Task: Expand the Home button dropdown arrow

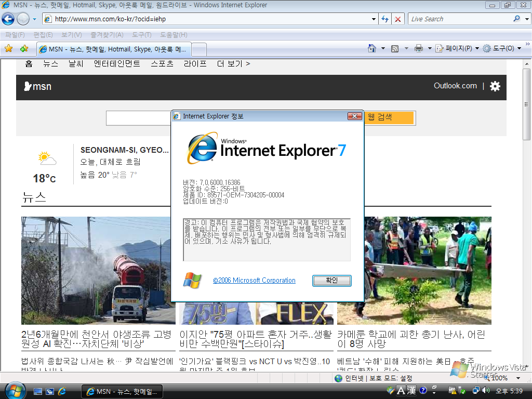Action: (383, 48)
